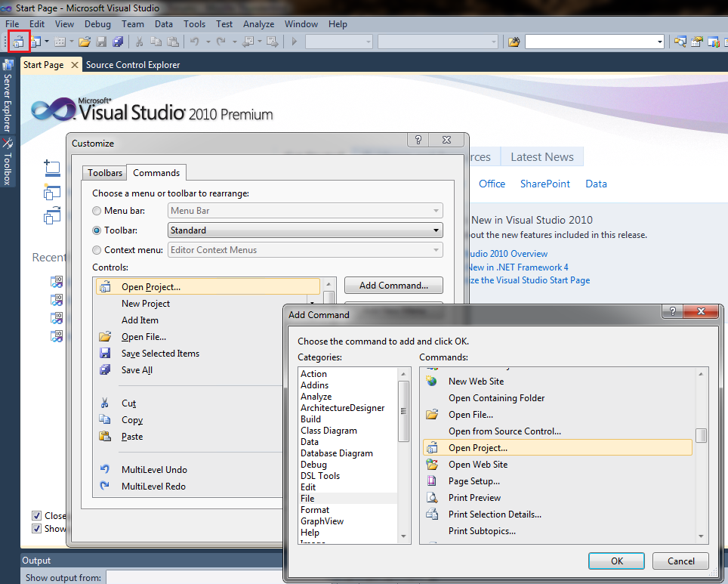Click the Properties Window toolbar icon
The image size is (728, 584).
(697, 42)
